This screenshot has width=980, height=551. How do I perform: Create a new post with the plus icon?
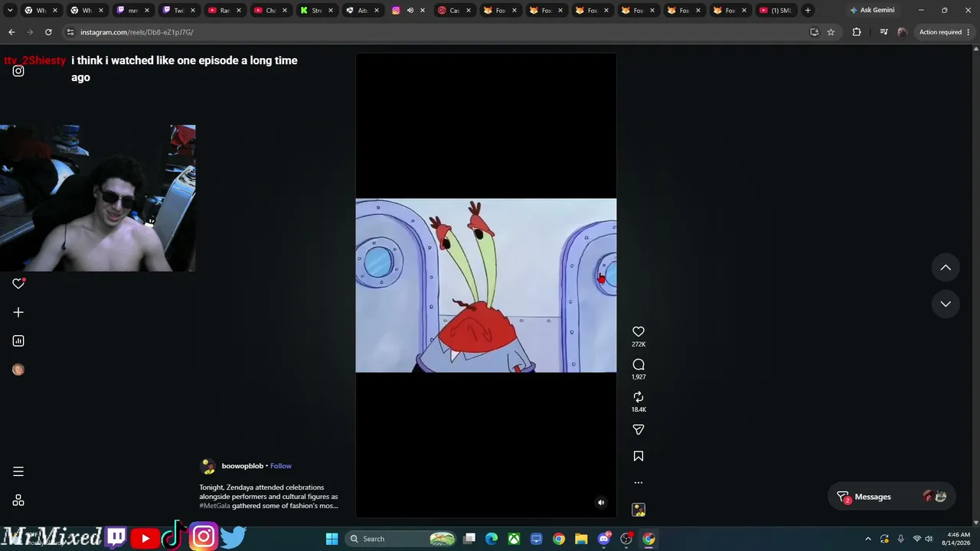click(18, 312)
